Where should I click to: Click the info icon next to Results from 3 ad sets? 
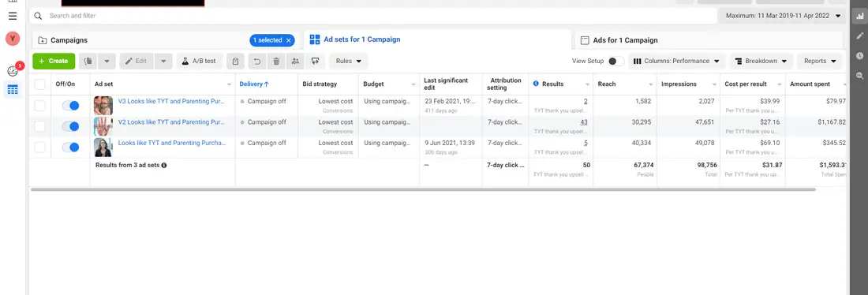click(164, 165)
